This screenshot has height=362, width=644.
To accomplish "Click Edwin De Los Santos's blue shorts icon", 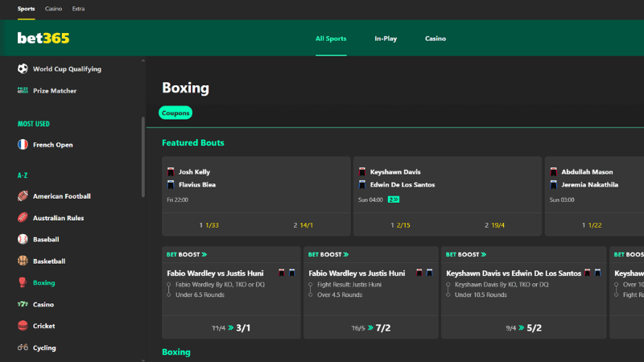I will click(362, 185).
